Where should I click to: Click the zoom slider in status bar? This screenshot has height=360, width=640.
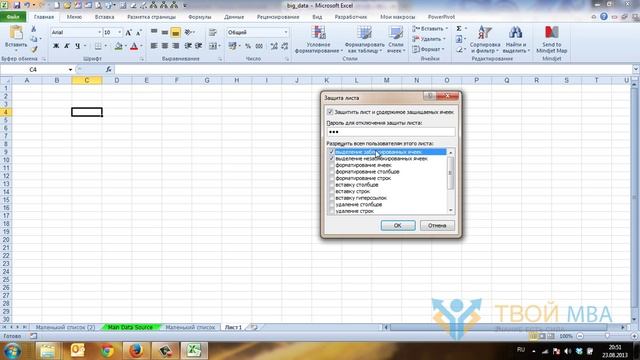(607, 336)
